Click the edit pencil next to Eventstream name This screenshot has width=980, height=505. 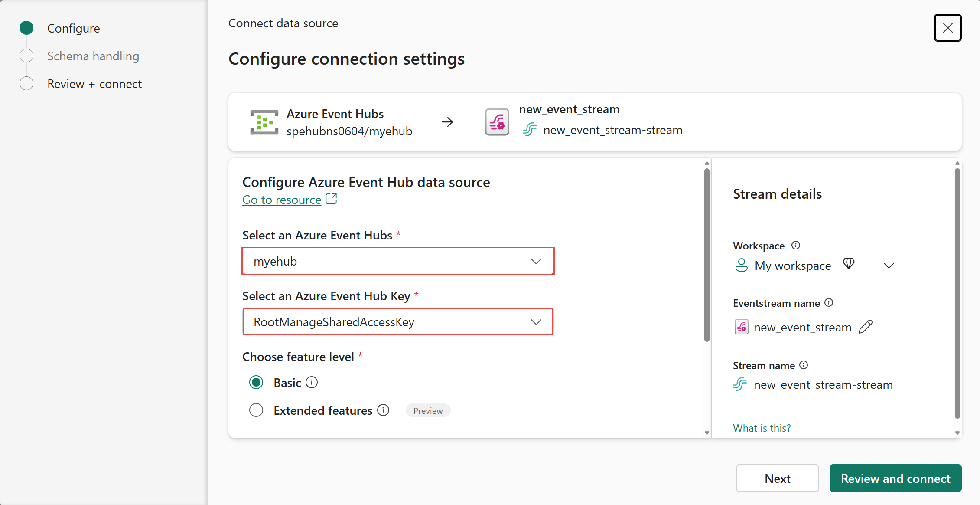865,327
